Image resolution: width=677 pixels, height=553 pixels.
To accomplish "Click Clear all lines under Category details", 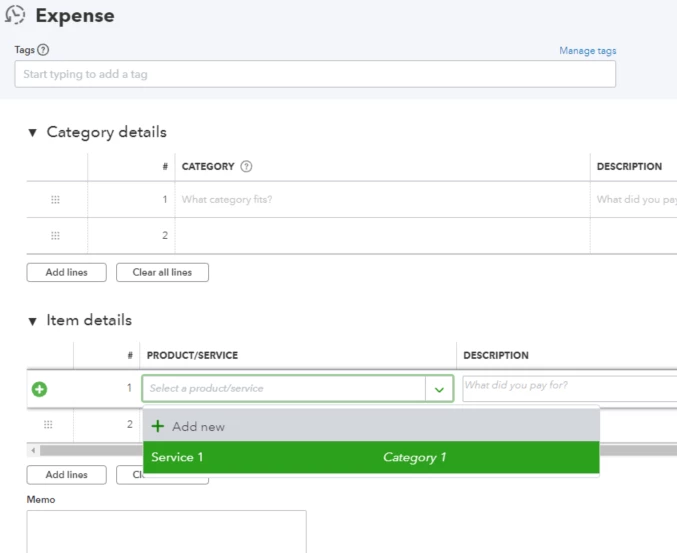I will click(162, 272).
